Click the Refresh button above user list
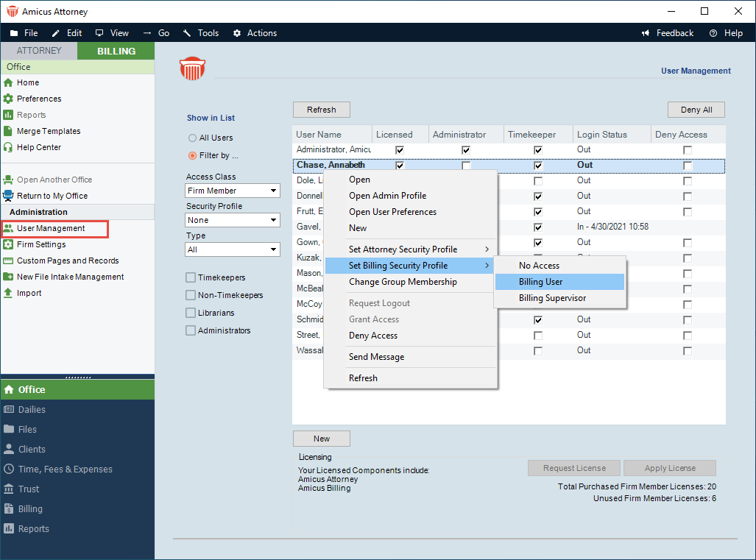The width and height of the screenshot is (756, 560). click(x=322, y=110)
